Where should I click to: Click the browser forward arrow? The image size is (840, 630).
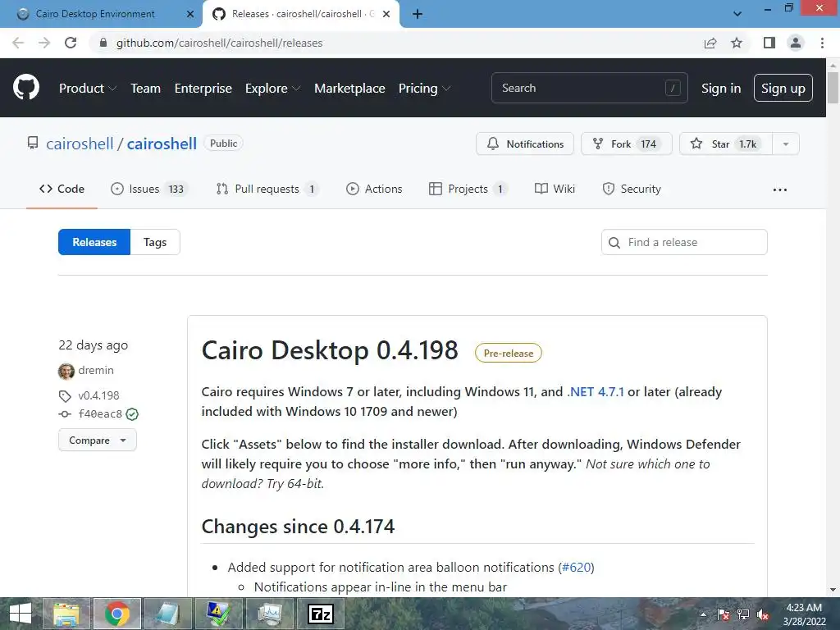44,43
